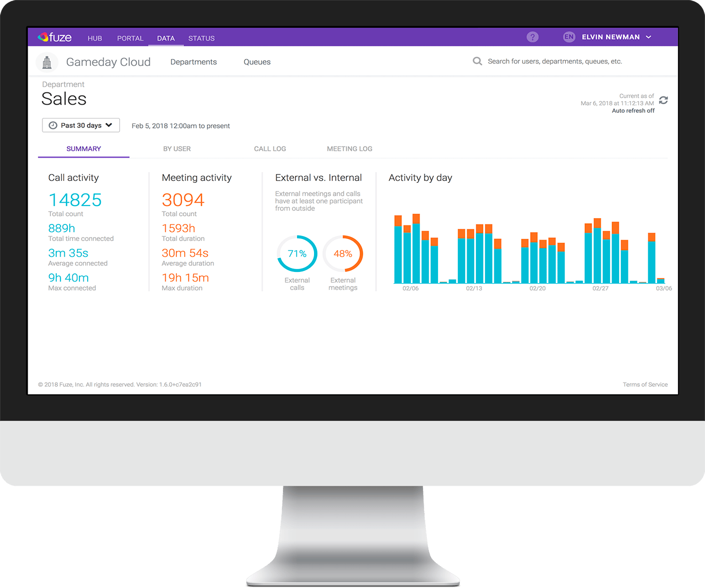Viewport: 705px width, 588px height.
Task: Click the Activity by day heading
Action: coord(420,178)
